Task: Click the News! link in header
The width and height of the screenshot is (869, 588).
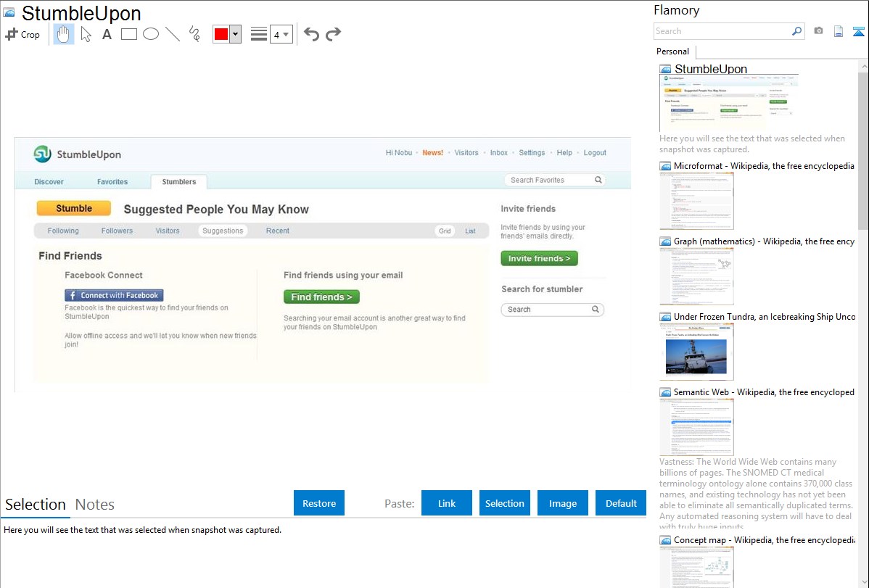Action: (433, 153)
